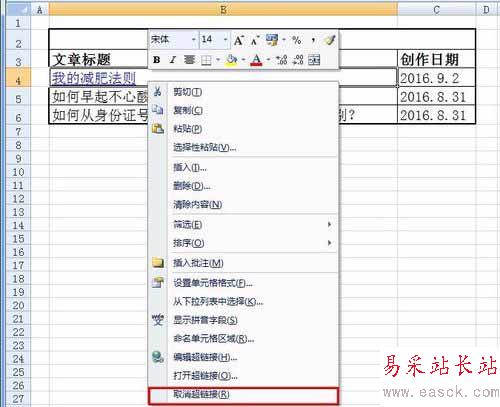Click format cells icon beside 设置单元格格式
This screenshot has width=500, height=407.
(158, 282)
